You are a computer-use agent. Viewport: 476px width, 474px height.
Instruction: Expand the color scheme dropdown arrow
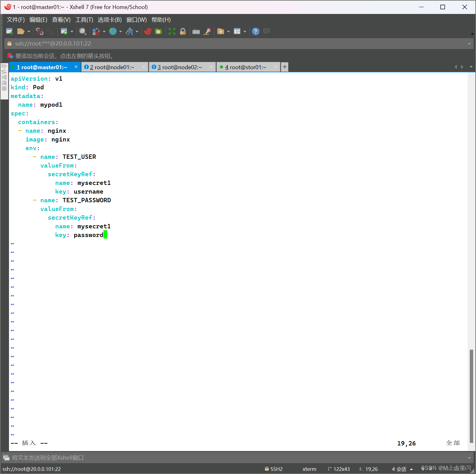pyautogui.click(x=104, y=32)
